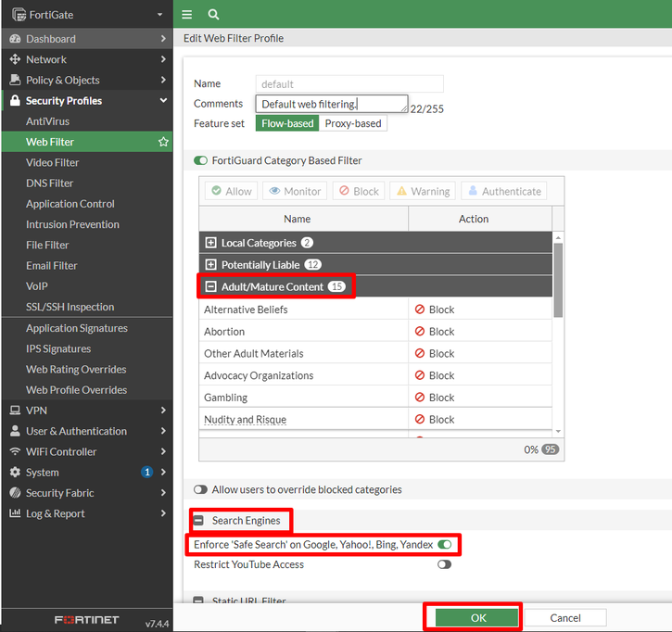The image size is (672, 632).
Task: Click the Name column header
Action: [x=303, y=219]
